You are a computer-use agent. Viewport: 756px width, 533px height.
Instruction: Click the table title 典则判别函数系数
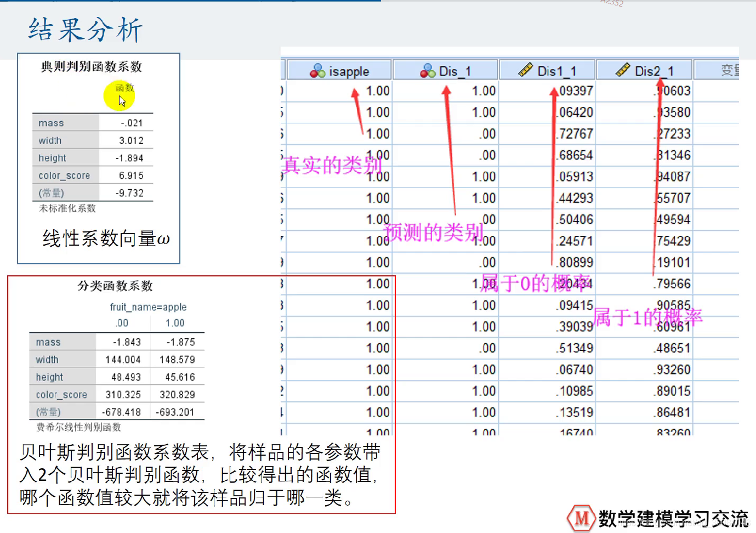click(x=92, y=66)
